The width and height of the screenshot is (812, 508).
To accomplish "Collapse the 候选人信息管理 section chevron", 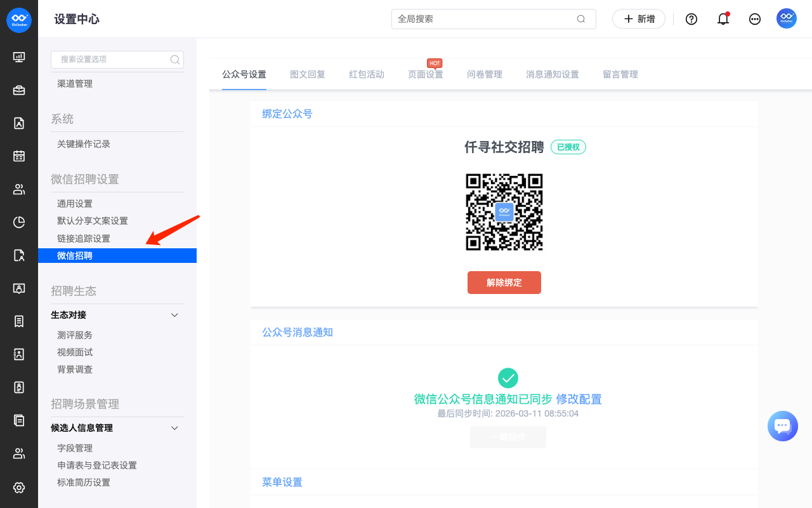I will click(175, 428).
